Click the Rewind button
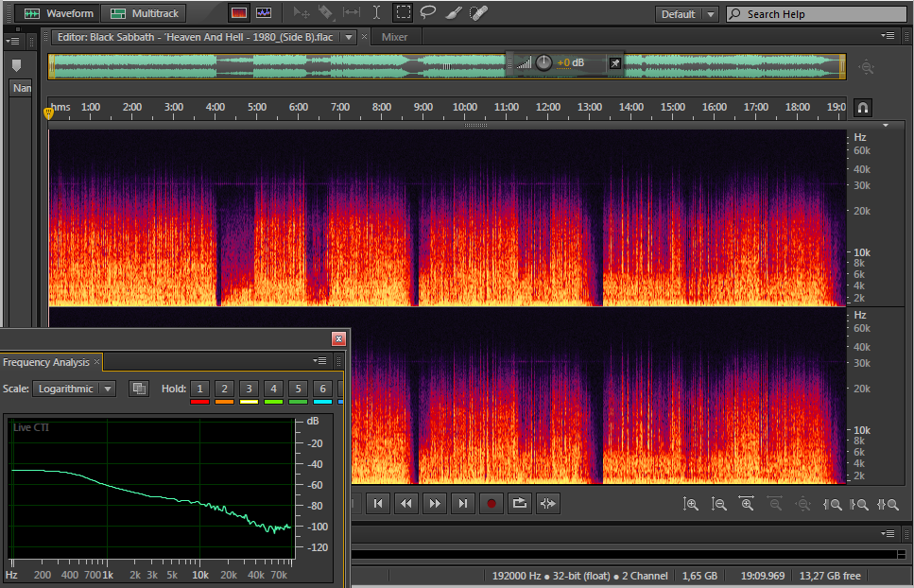 pos(406,504)
